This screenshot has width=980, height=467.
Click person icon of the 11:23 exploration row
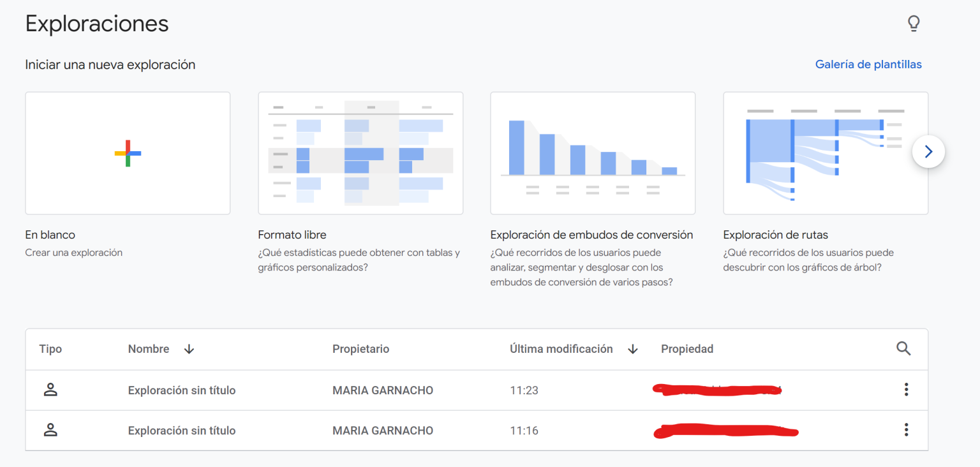coord(50,390)
